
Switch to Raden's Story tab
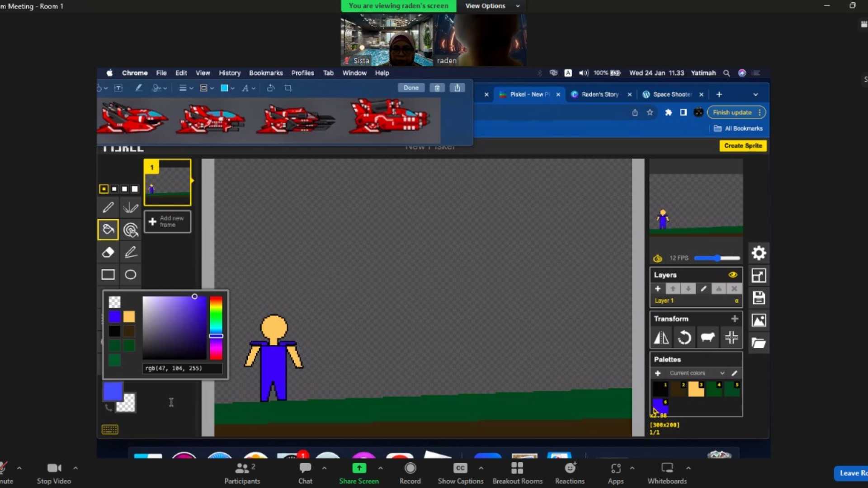click(x=599, y=94)
